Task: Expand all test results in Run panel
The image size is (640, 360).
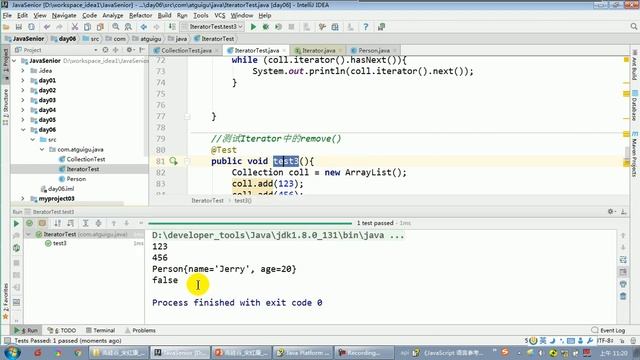Action: pyautogui.click(x=85, y=223)
